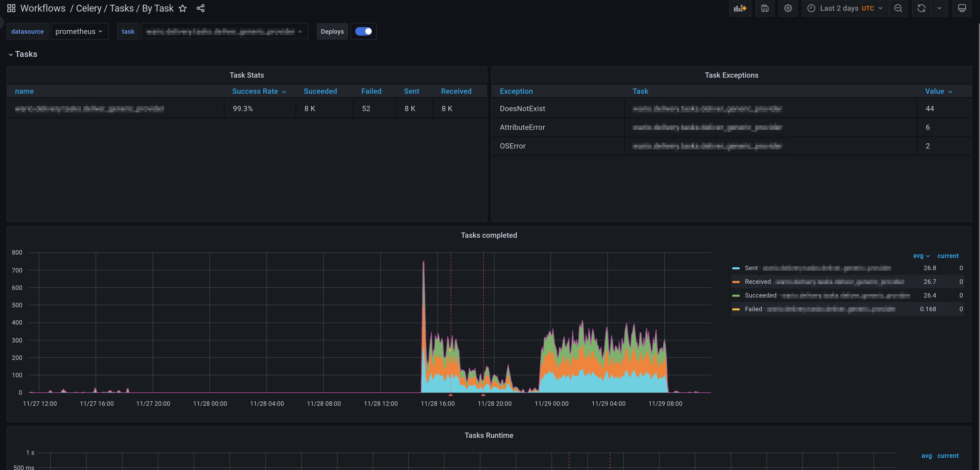
Task: Share the dashboard via share icon
Action: (201, 8)
